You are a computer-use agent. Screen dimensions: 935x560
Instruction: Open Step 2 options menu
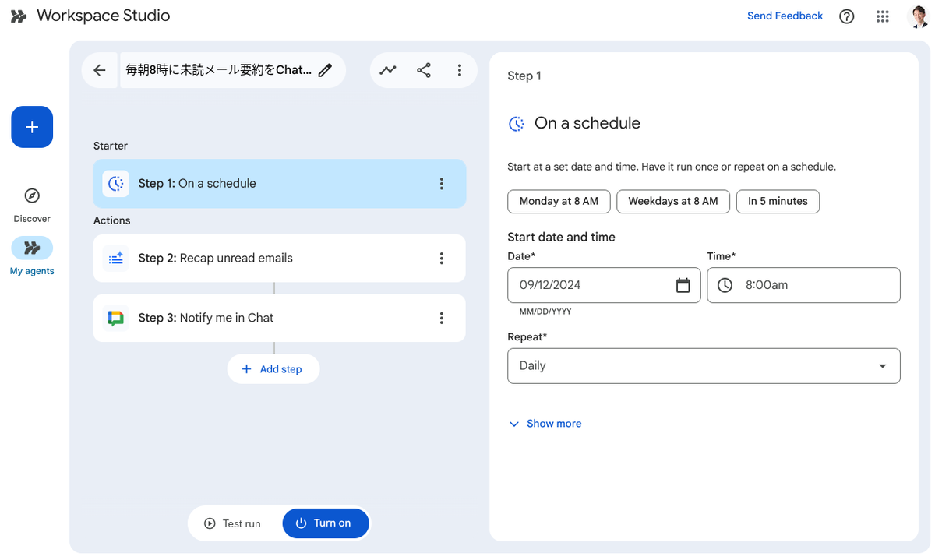coord(442,259)
